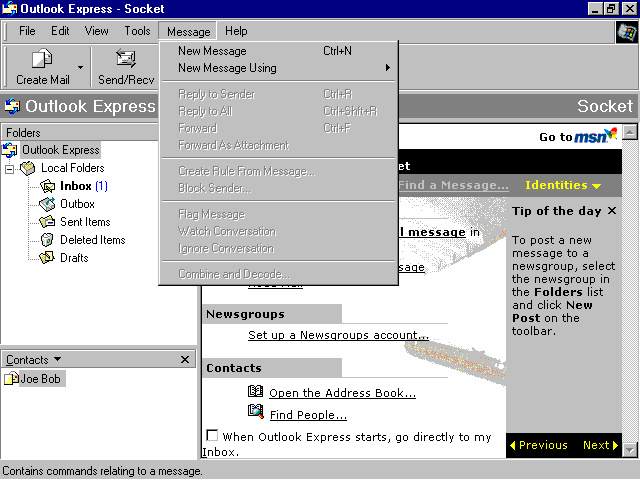The width and height of the screenshot is (640, 480).
Task: Select Outlook Express root in tree
Action: [61, 150]
